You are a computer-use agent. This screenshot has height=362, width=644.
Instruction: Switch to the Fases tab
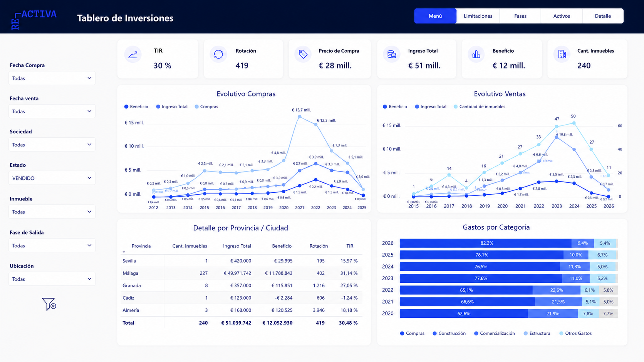pos(520,16)
